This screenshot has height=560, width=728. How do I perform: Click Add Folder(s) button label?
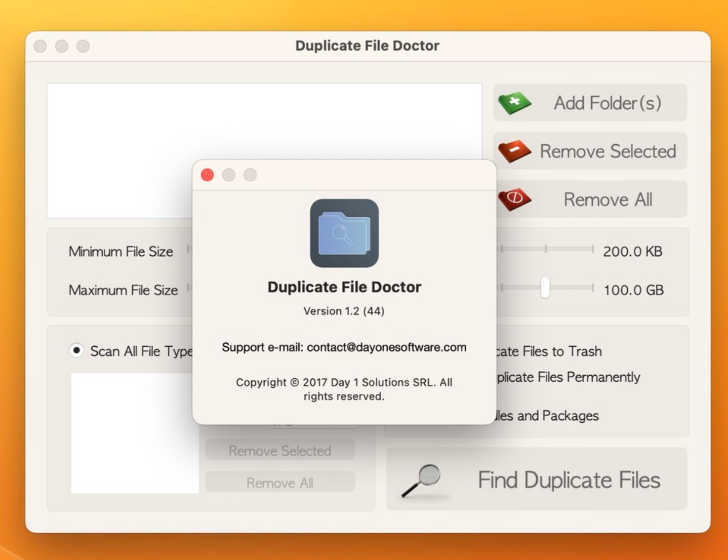point(608,103)
